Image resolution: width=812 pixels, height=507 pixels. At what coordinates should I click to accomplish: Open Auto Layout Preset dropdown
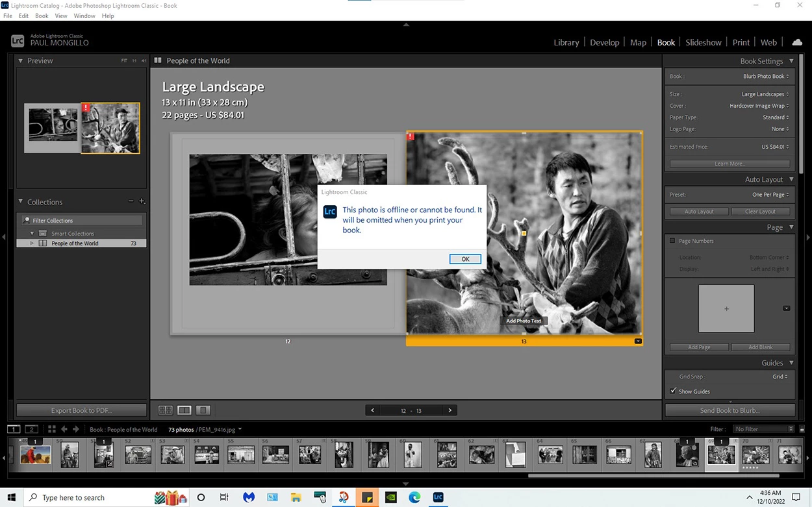coord(770,194)
